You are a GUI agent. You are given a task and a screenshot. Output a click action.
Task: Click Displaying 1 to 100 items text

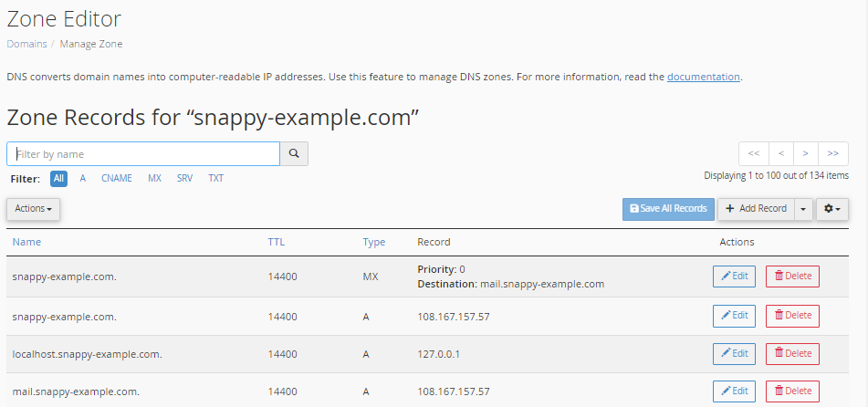tap(776, 175)
